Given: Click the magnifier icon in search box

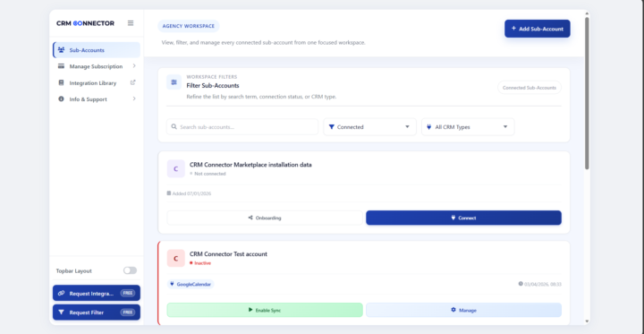Looking at the screenshot, I should click(x=174, y=126).
